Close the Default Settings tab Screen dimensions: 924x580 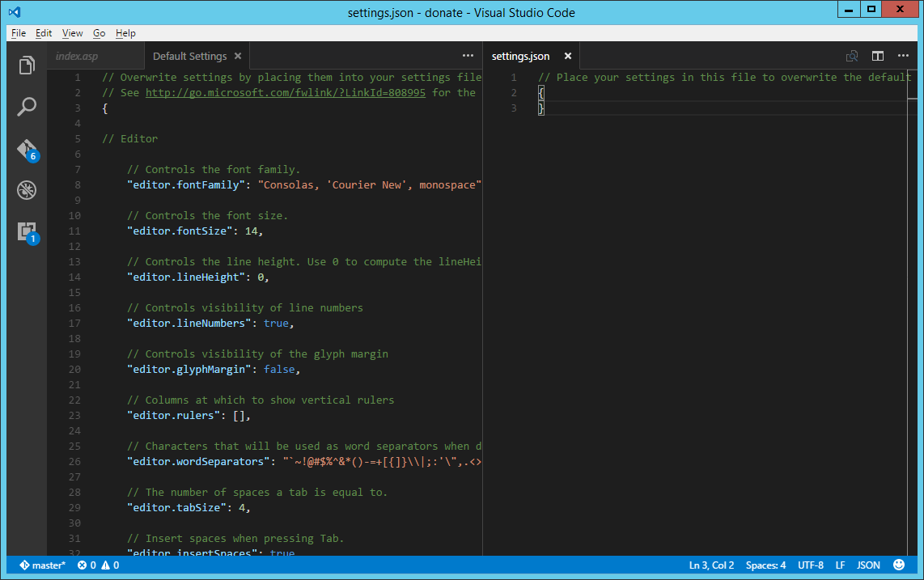238,56
